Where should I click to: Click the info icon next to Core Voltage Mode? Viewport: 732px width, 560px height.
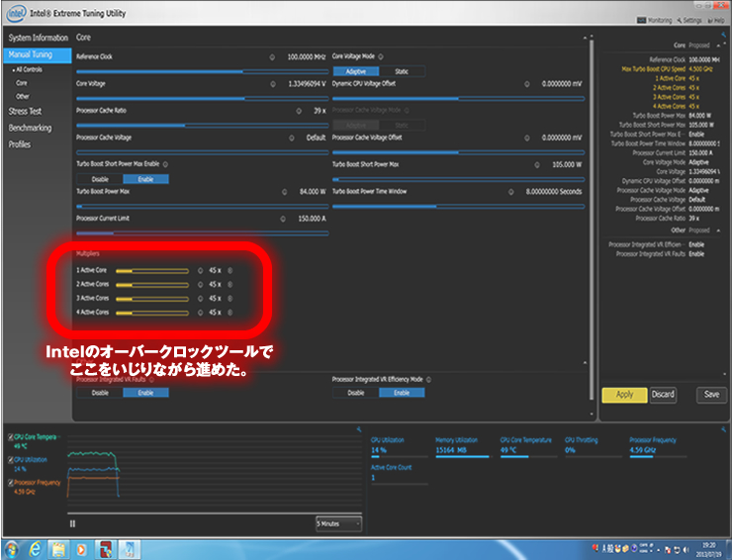click(x=381, y=56)
